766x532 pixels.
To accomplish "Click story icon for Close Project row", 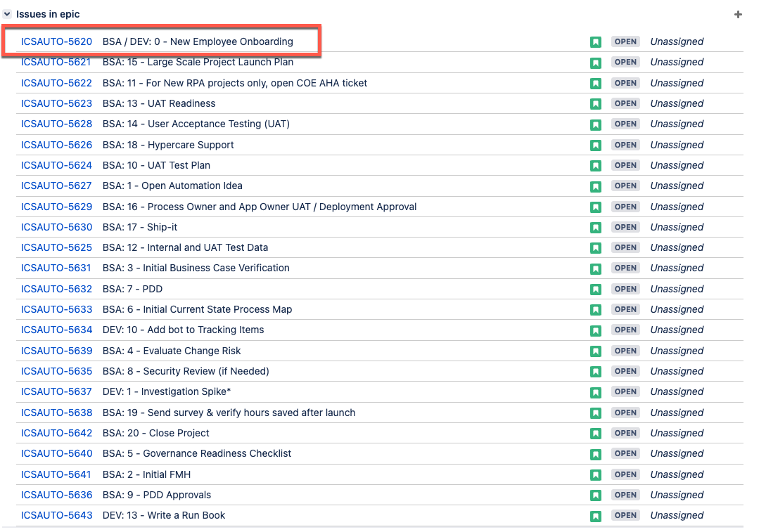I will point(596,434).
